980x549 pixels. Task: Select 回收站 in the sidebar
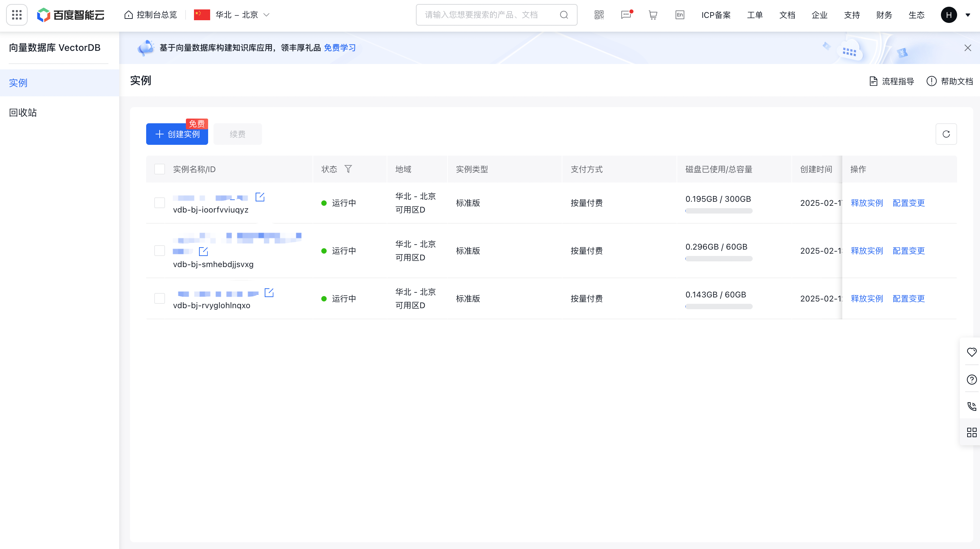coord(60,112)
